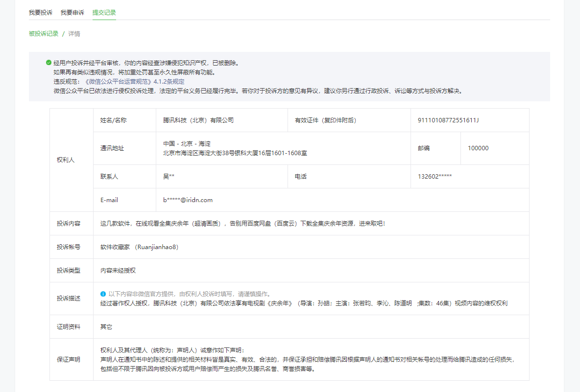The height and width of the screenshot is (392, 580).
Task: Click email address b*****@iridn.com
Action: [x=188, y=200]
